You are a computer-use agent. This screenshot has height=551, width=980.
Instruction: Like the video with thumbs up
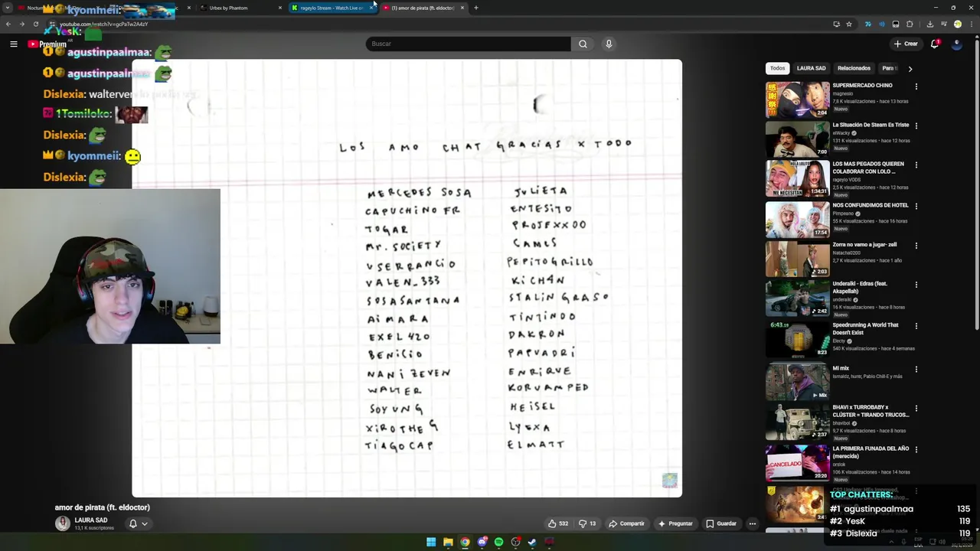(x=557, y=523)
